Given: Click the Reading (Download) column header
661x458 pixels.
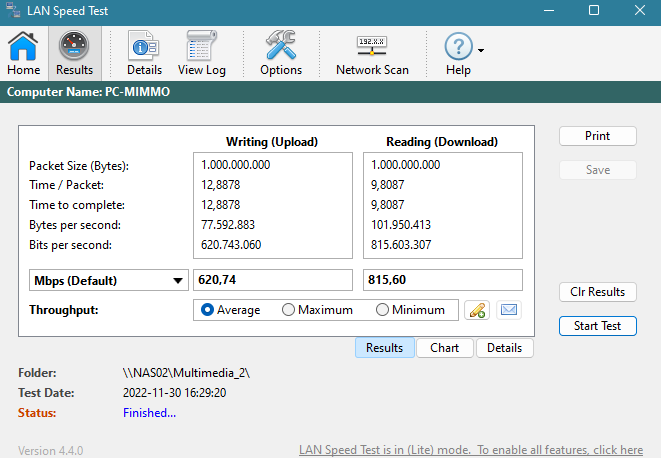Looking at the screenshot, I should [442, 142].
